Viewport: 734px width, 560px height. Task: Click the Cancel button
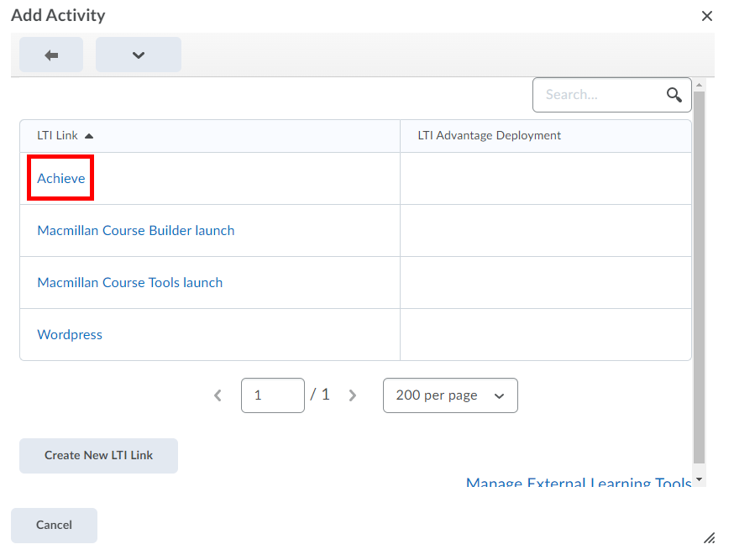(53, 525)
